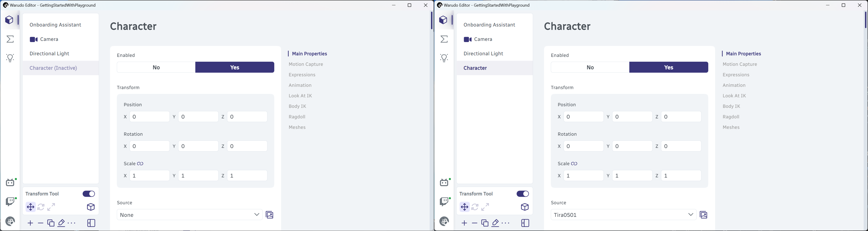Click the collapse panel icon in left window
Screen dimensions: 868x231
coord(91,223)
